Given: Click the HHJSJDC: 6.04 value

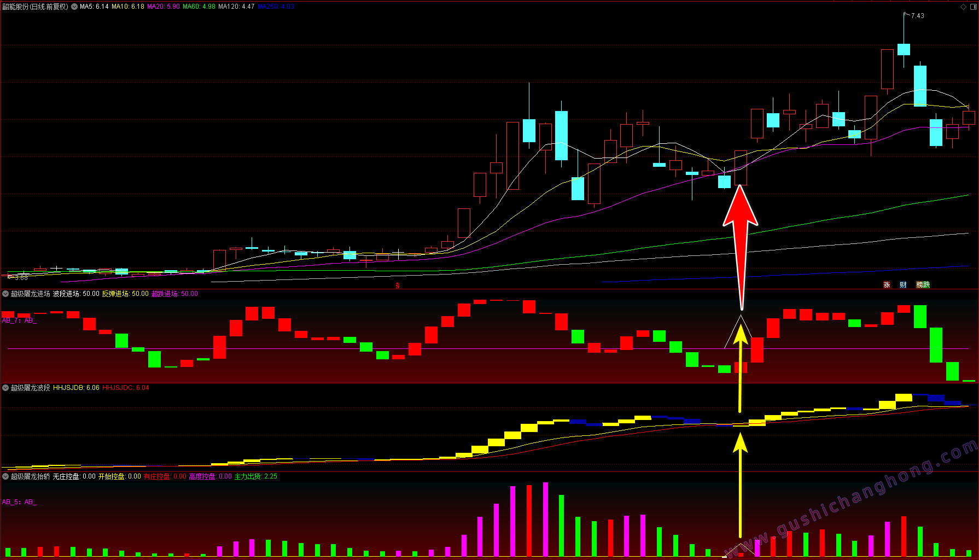Looking at the screenshot, I should click(x=125, y=388).
